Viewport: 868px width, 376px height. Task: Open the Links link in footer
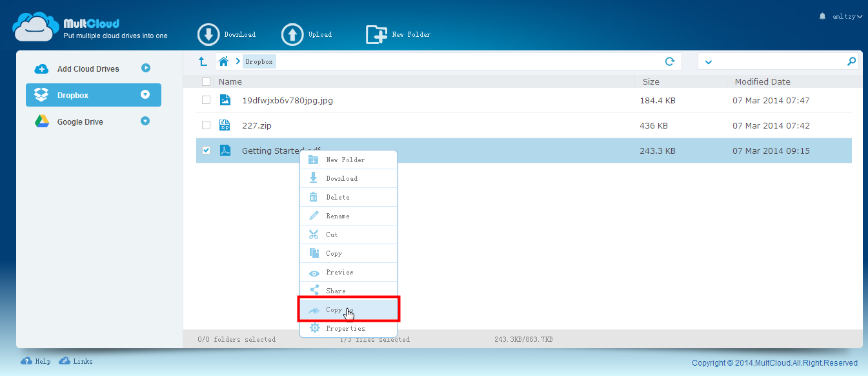click(x=83, y=361)
